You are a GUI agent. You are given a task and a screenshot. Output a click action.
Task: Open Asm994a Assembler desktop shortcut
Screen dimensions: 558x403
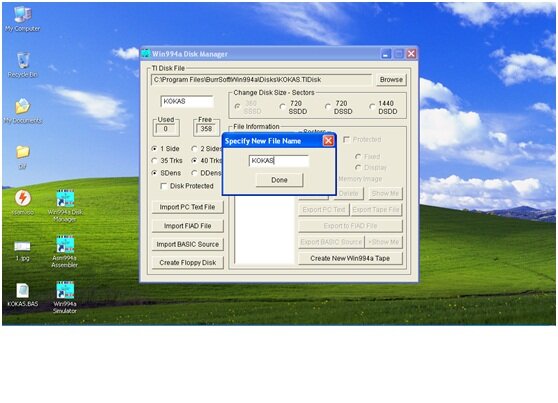(x=65, y=251)
